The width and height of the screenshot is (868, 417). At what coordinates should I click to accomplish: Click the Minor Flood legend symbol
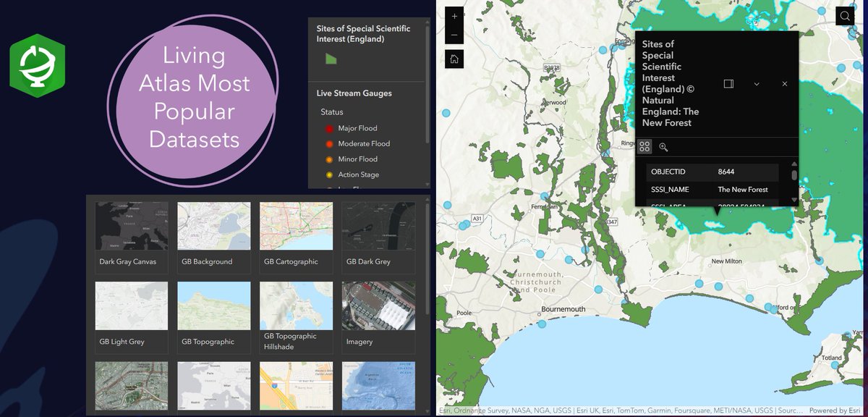coord(330,159)
